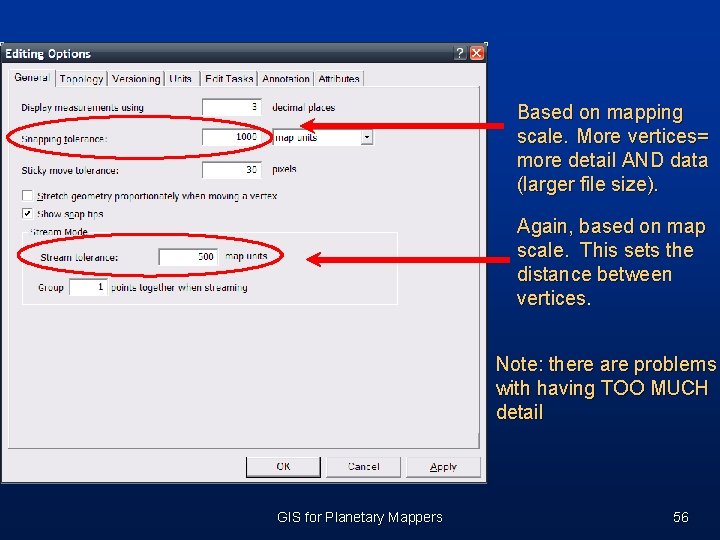Click the Apply button
The width and height of the screenshot is (720, 540).
443,467
